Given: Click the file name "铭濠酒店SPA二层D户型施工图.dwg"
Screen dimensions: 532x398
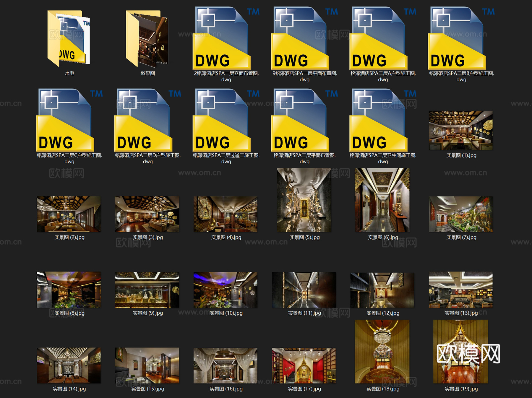Looking at the screenshot, I should 148,158.
